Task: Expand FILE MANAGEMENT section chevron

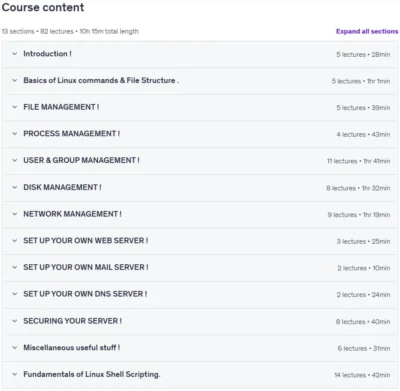Action: point(14,107)
